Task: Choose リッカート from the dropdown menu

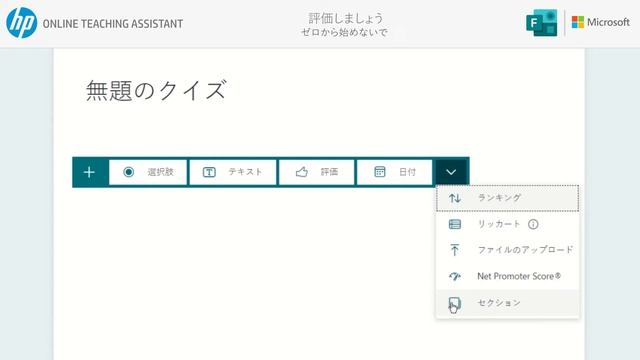Action: pyautogui.click(x=507, y=224)
